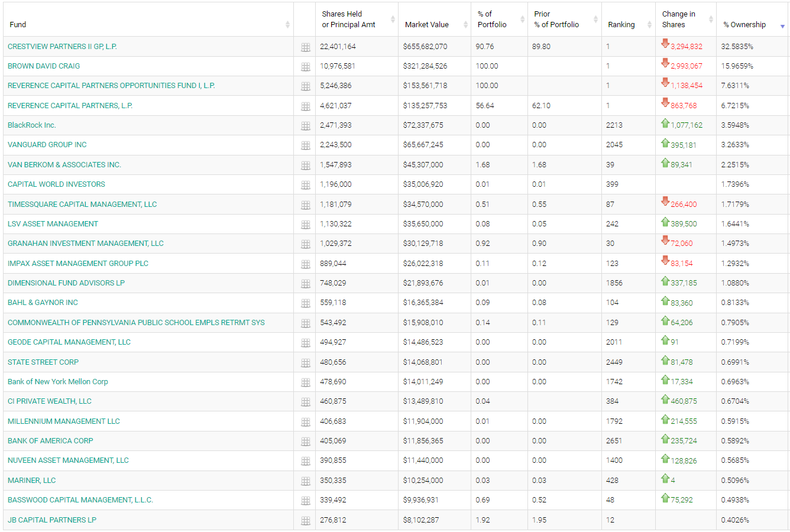Click ownership percentage 32.5835%

(737, 47)
